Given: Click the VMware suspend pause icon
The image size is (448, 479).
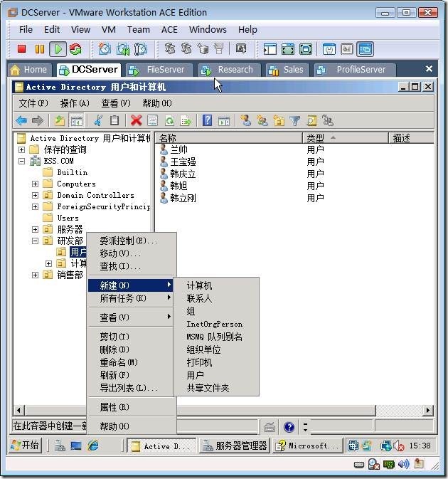Looking at the screenshot, I should tap(39, 49).
